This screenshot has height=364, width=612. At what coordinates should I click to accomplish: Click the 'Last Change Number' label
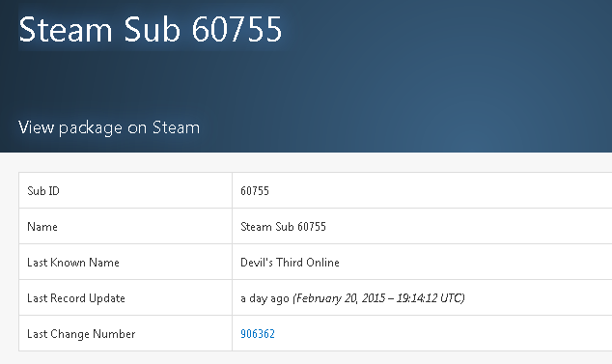click(81, 334)
